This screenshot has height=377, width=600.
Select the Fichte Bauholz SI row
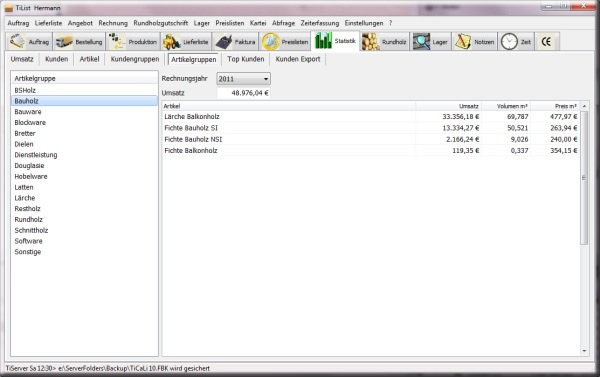click(x=370, y=128)
